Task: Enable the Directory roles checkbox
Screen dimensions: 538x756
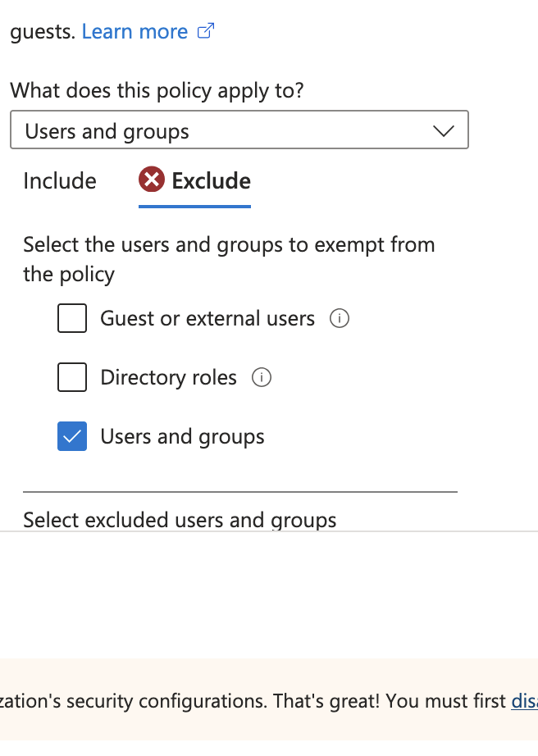Action: [72, 377]
